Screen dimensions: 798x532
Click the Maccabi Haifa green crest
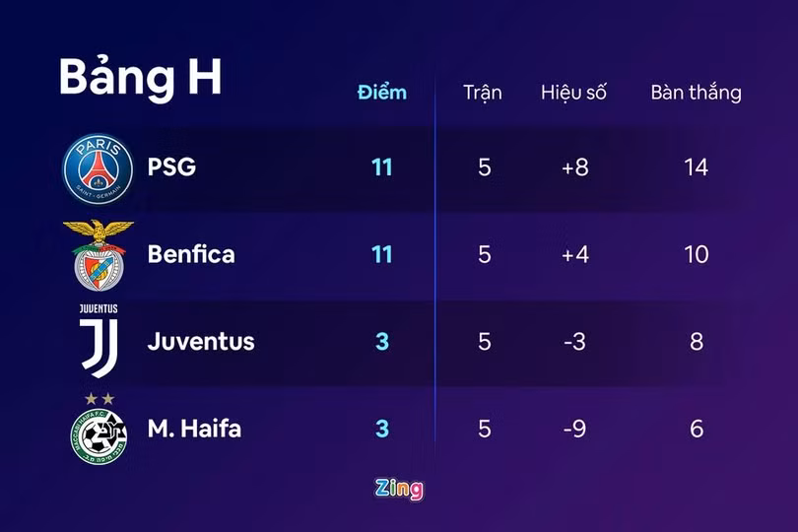point(98,431)
